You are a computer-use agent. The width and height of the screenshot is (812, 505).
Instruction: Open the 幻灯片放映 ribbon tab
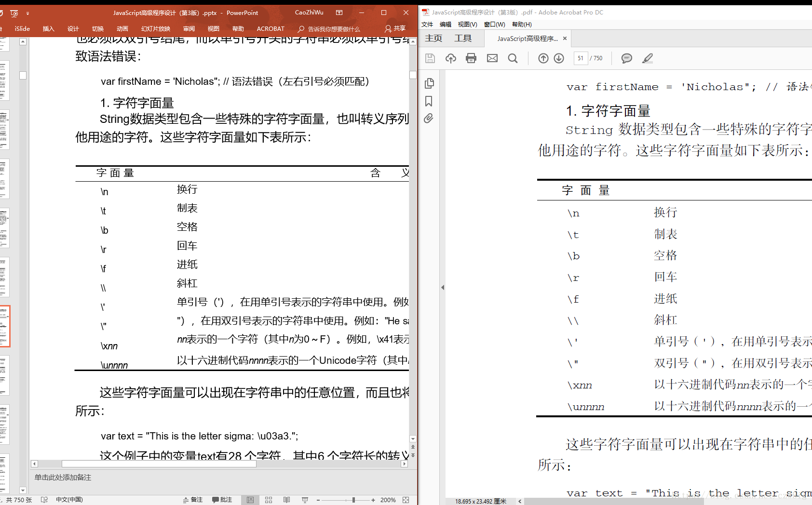tap(156, 29)
